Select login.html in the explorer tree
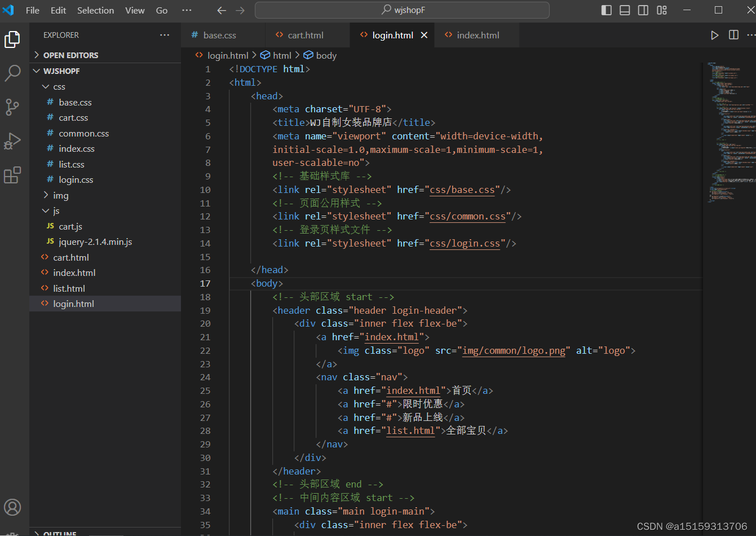This screenshot has width=756, height=536. [x=105, y=304]
